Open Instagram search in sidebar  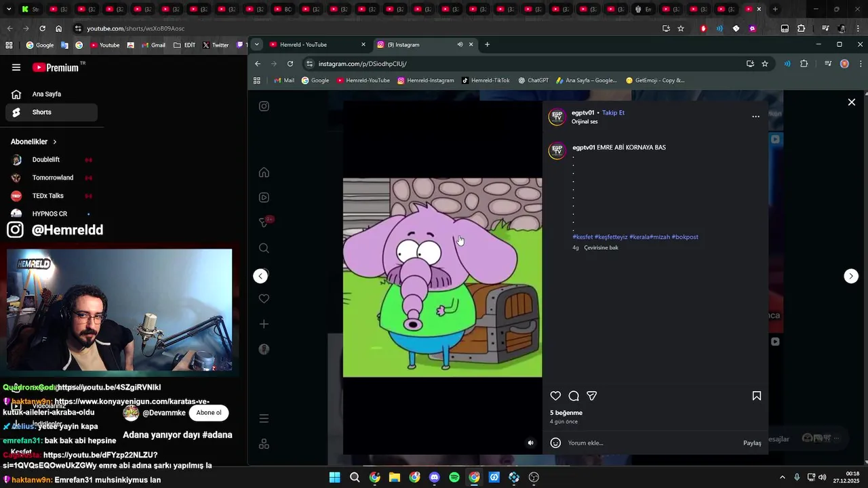pos(264,248)
